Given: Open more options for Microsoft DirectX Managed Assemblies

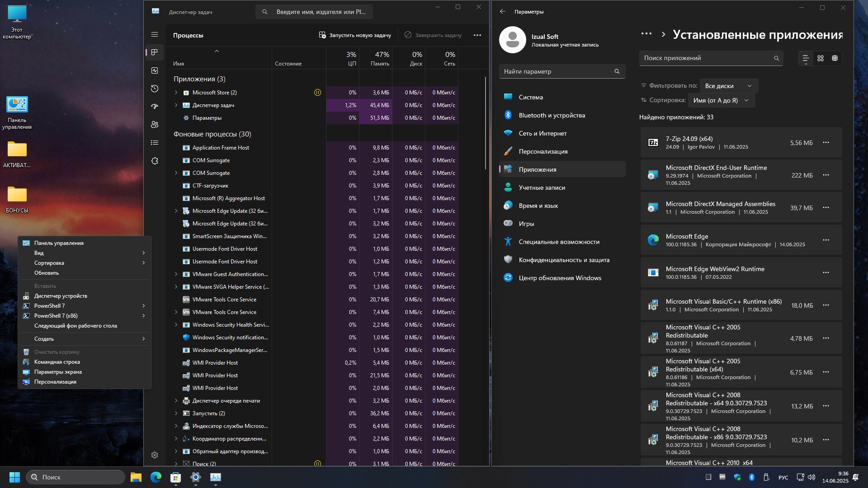Looking at the screenshot, I should (x=826, y=208).
